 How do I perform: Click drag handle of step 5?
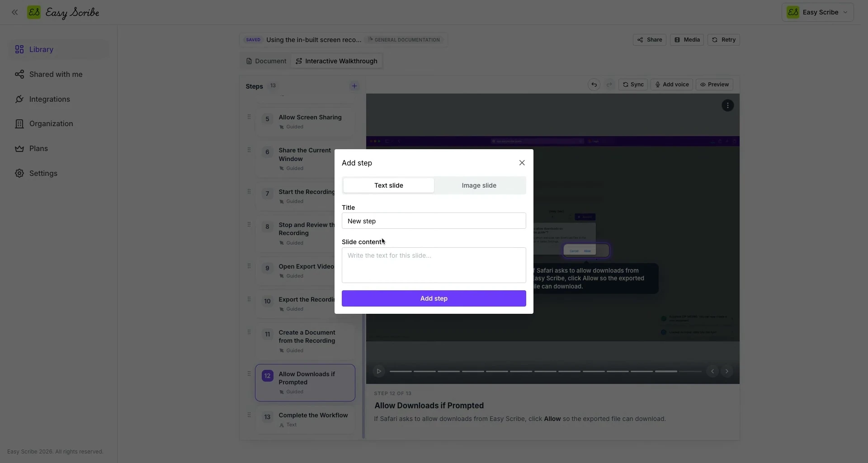point(249,117)
